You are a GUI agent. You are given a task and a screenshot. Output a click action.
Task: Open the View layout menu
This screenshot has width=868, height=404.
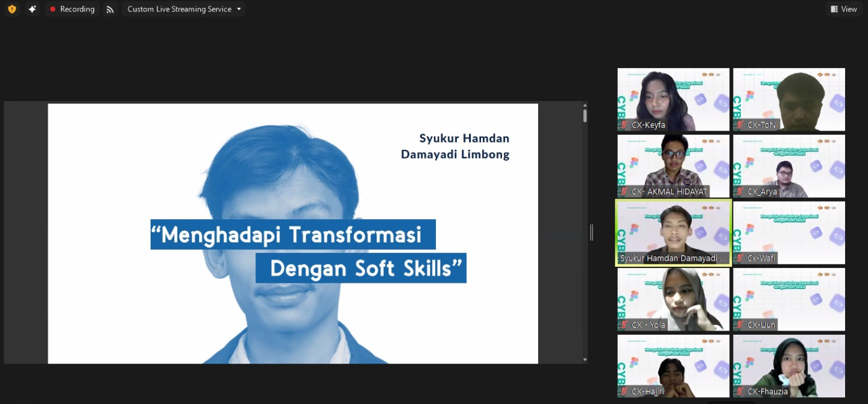[843, 9]
